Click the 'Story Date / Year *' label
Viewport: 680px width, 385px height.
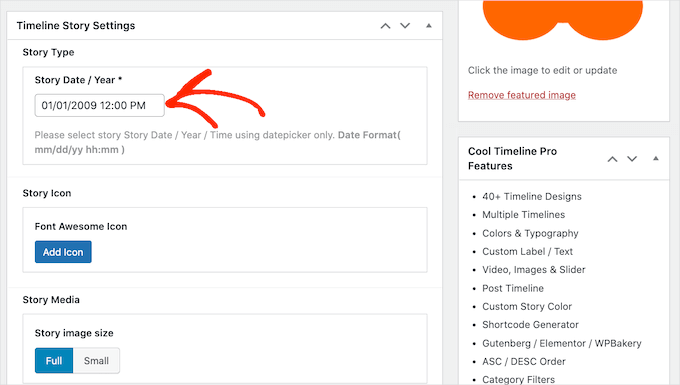78,80
